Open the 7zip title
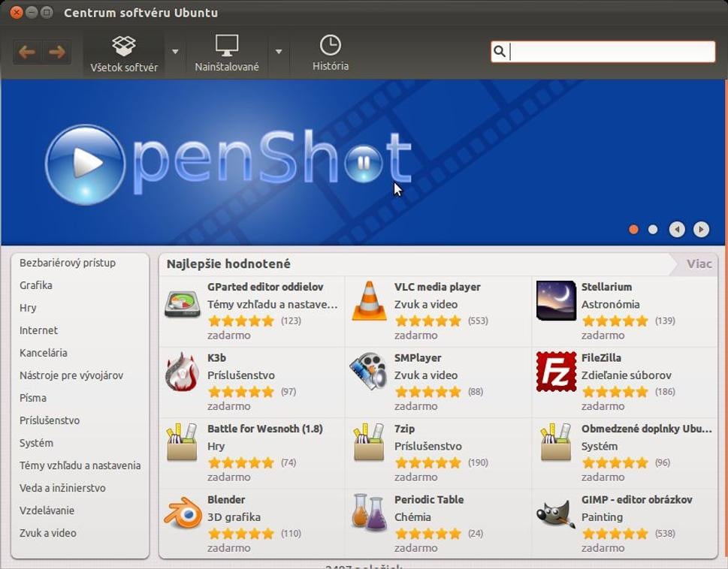The image size is (728, 569). pyautogui.click(x=404, y=429)
